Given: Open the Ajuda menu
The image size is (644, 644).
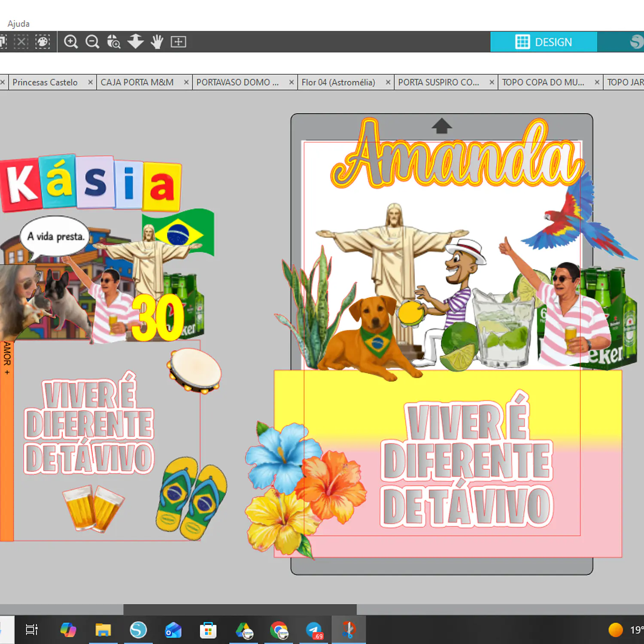Looking at the screenshot, I should [x=18, y=24].
